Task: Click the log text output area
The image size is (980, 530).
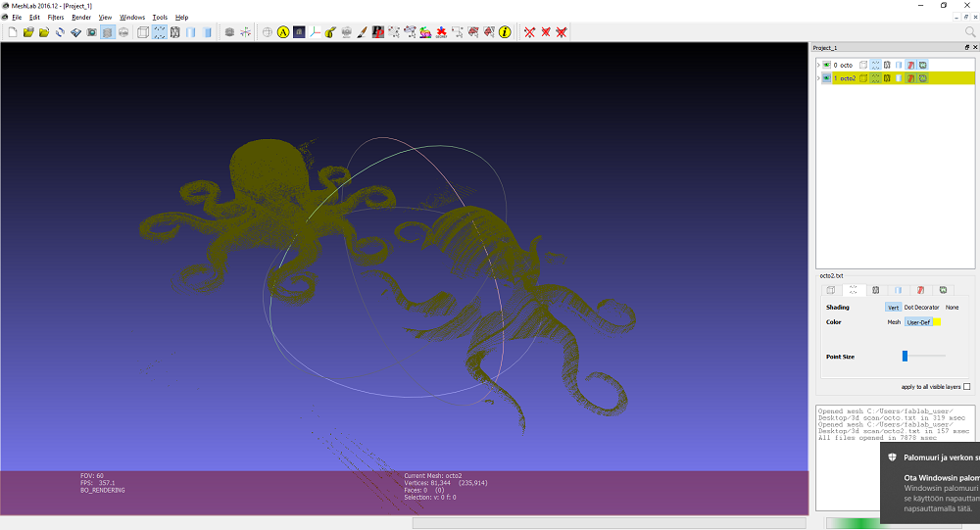Action: point(895,458)
